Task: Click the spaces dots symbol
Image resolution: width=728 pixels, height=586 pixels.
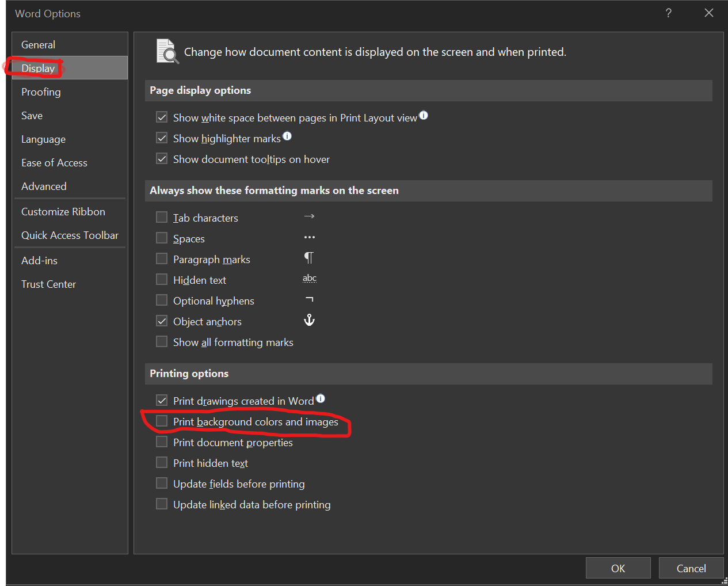Action: tap(310, 237)
